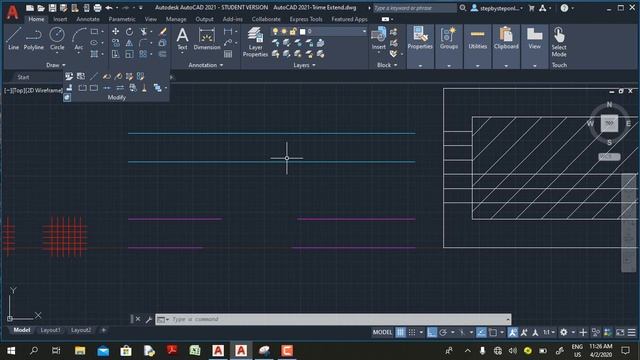
Task: Click the Workspace Switching gear icon
Action: click(x=564, y=333)
